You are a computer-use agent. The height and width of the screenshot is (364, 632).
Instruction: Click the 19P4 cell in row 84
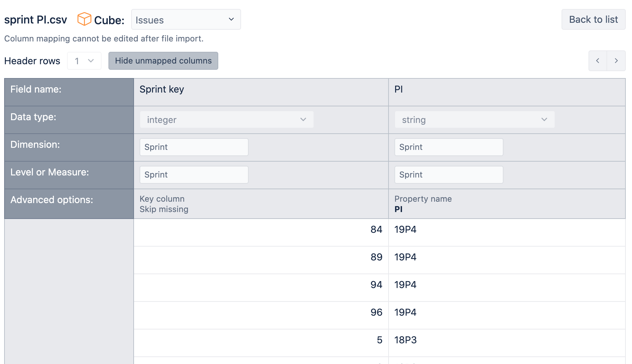507,232
